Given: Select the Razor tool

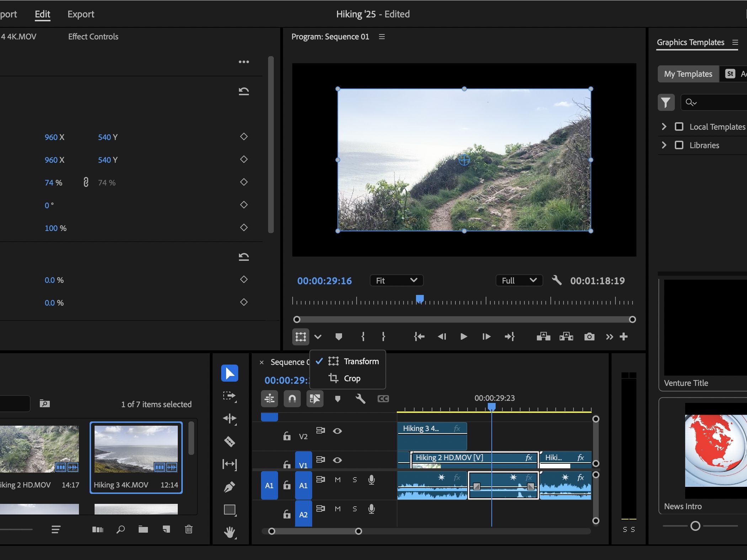Looking at the screenshot, I should pyautogui.click(x=230, y=441).
